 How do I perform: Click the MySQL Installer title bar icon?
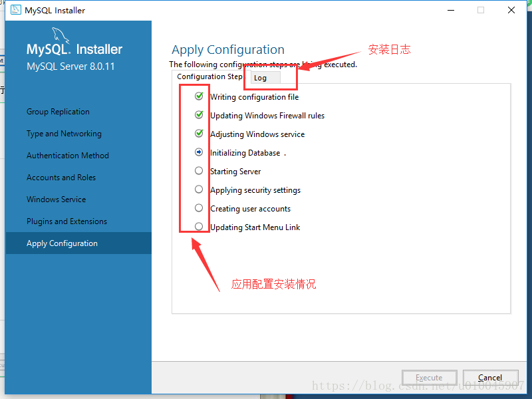tap(15, 10)
